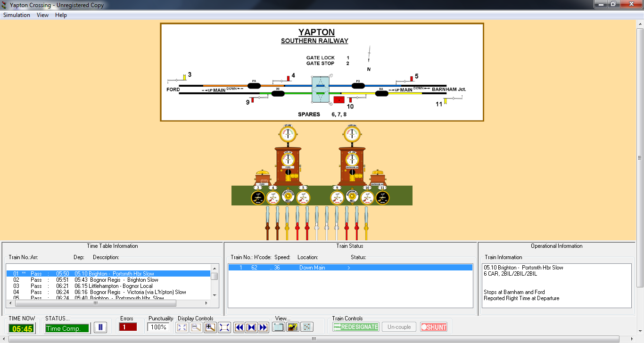Click the REDESIGNATE train control button
Image resolution: width=644 pixels, height=343 pixels.
click(356, 327)
